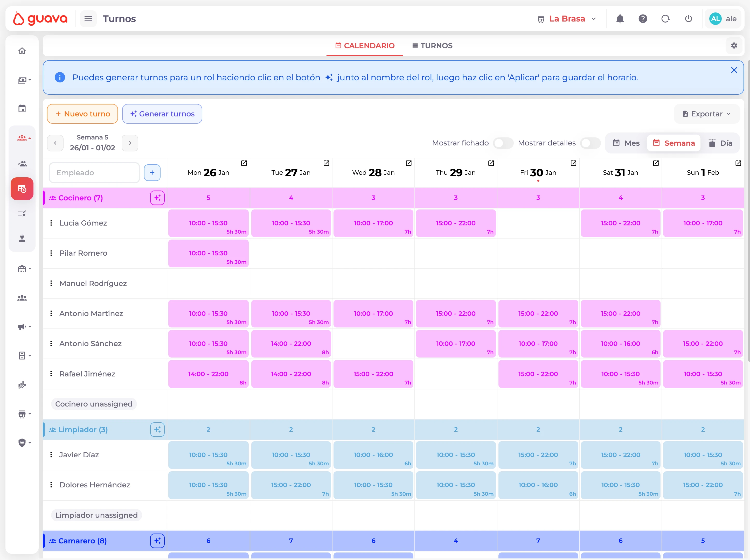Expand the Exportar dropdown

tap(707, 114)
